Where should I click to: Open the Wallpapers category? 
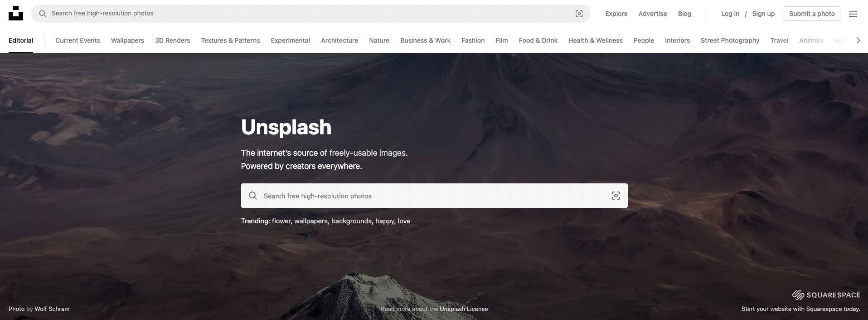pyautogui.click(x=127, y=40)
